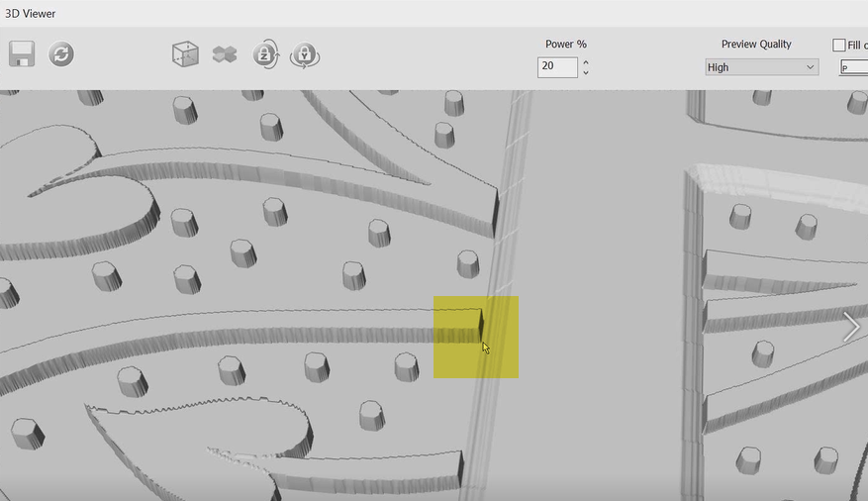868x501 pixels.
Task: Enable the Fill checkbox
Action: click(839, 45)
